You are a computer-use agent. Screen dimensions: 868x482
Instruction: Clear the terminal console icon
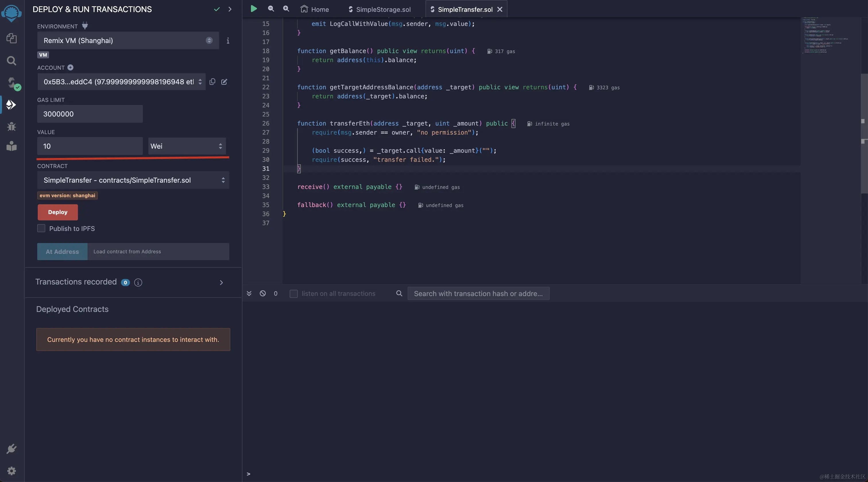(x=262, y=294)
